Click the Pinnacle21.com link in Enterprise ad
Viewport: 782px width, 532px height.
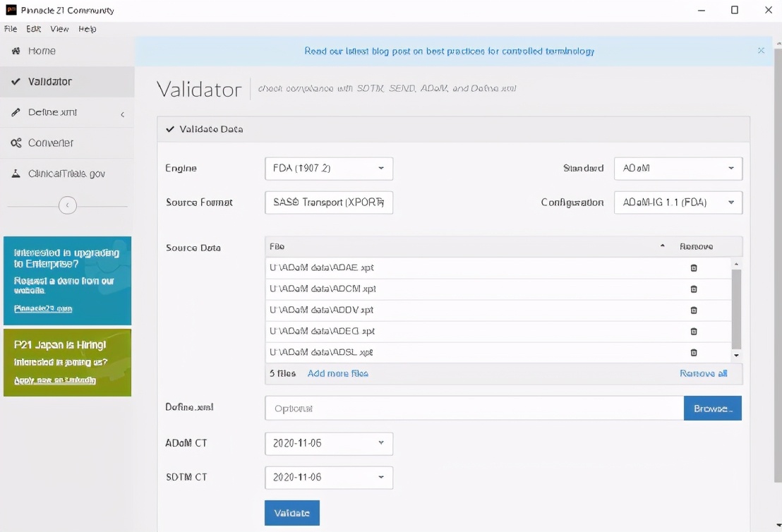pos(43,308)
